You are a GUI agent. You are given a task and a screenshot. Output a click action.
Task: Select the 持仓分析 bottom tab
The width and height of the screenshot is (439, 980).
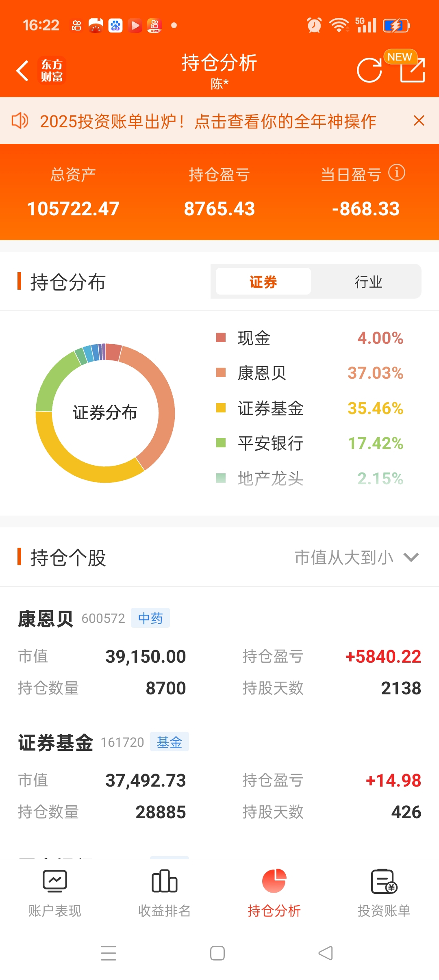(274, 893)
